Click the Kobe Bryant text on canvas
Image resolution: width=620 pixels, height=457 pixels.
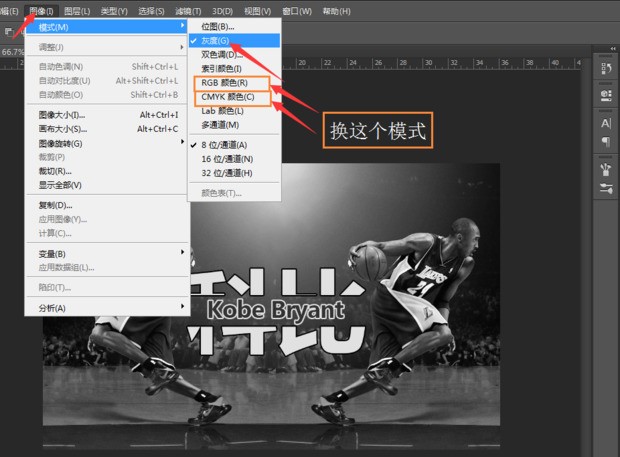pos(274,310)
